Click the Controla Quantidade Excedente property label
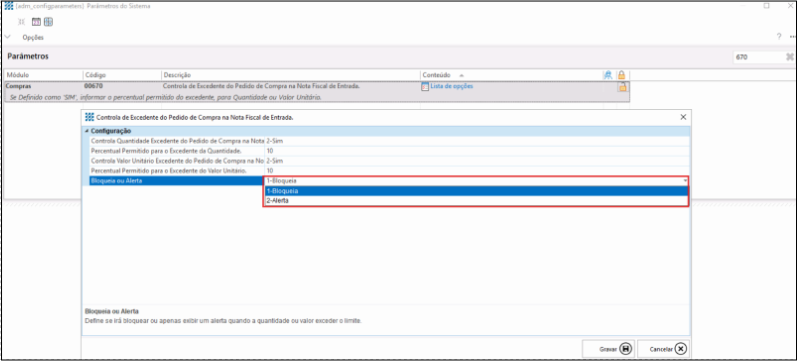The image size is (797, 361). (176, 141)
